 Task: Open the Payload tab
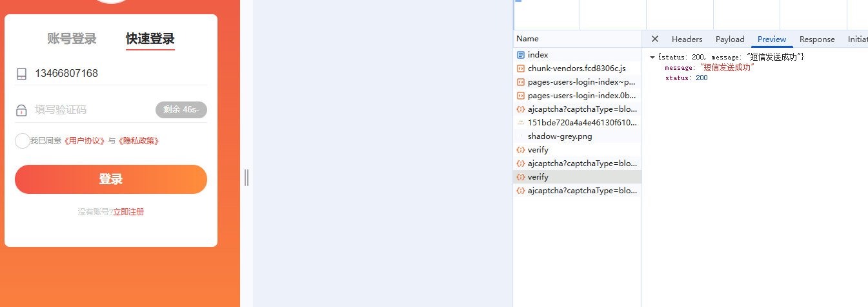[730, 39]
